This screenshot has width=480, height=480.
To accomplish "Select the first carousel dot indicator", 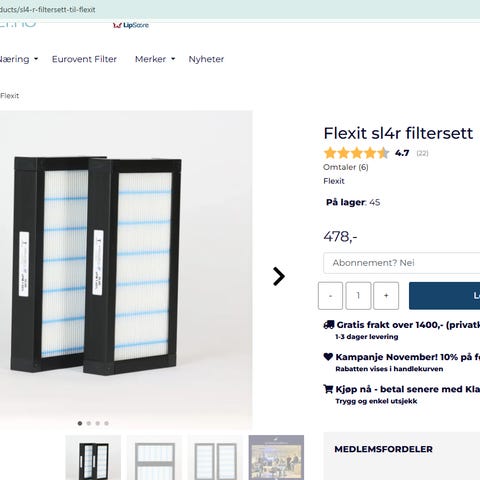I will pos(80,423).
